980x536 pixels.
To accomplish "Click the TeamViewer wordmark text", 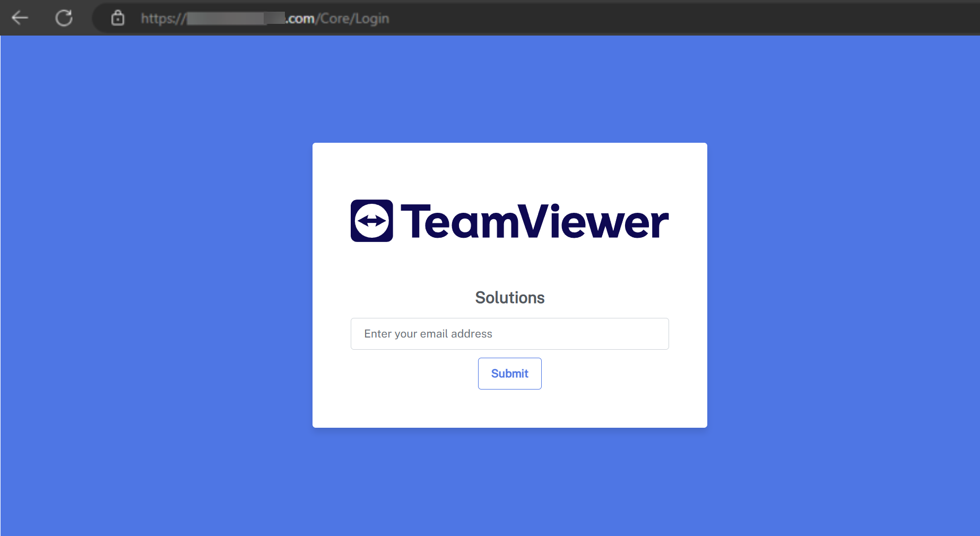I will [534, 222].
